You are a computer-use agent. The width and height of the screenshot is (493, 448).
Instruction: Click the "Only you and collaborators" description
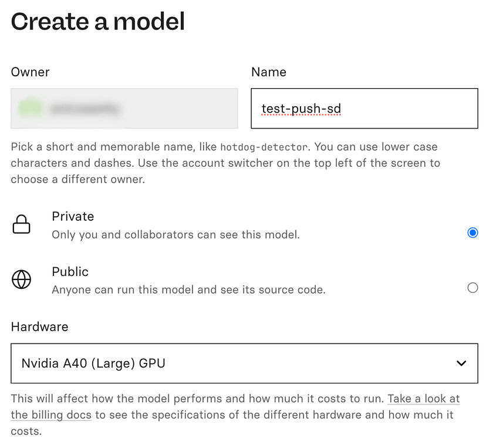tap(175, 235)
